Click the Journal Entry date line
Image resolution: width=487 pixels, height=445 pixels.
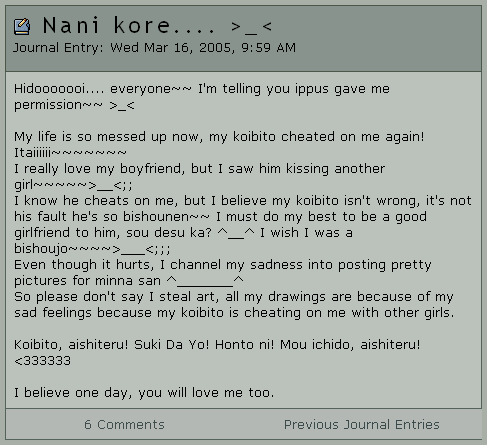point(154,48)
